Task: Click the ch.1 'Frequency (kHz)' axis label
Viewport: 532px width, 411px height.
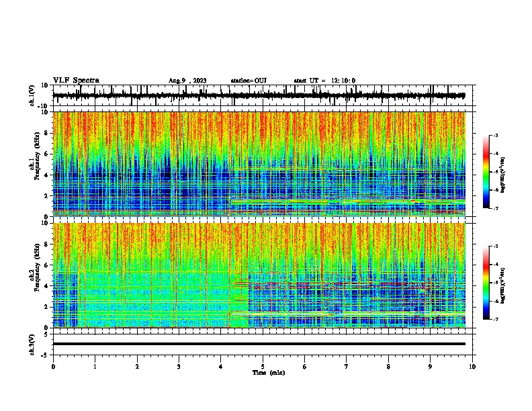Action: point(37,156)
